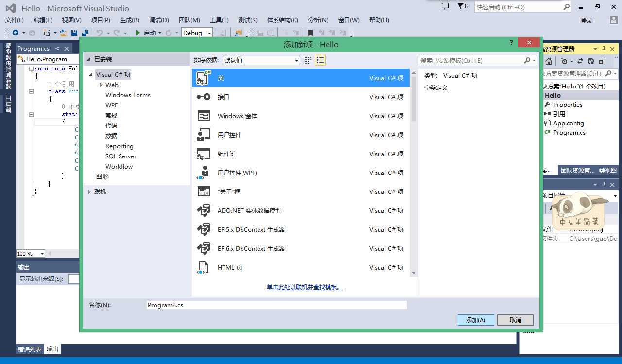Click the 取消 button
The width and height of the screenshot is (622, 364).
(x=516, y=320)
